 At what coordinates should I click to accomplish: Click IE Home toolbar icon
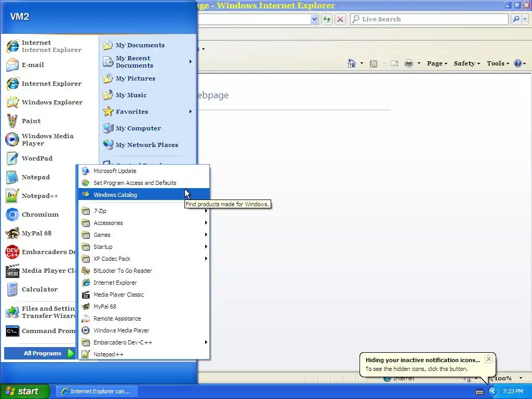coord(352,63)
